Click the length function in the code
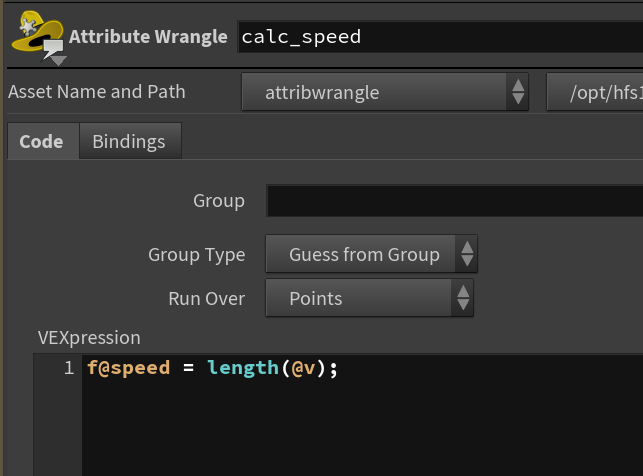 point(243,367)
